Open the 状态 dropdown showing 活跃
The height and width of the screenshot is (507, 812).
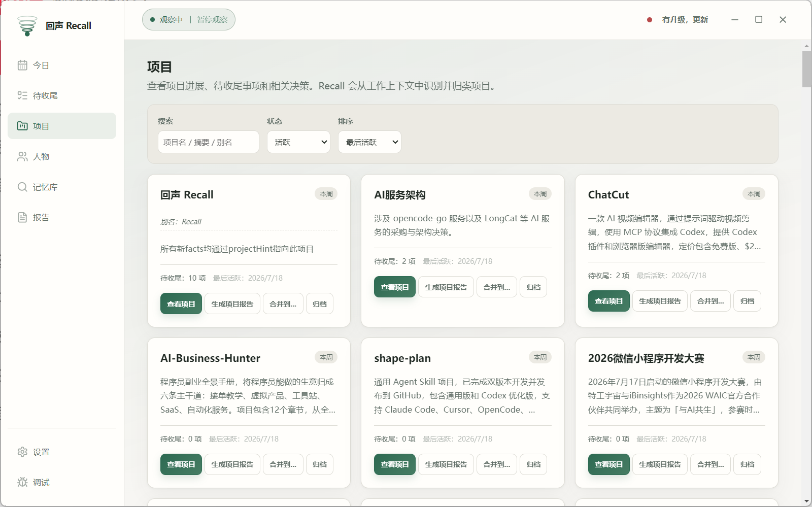[x=298, y=142]
